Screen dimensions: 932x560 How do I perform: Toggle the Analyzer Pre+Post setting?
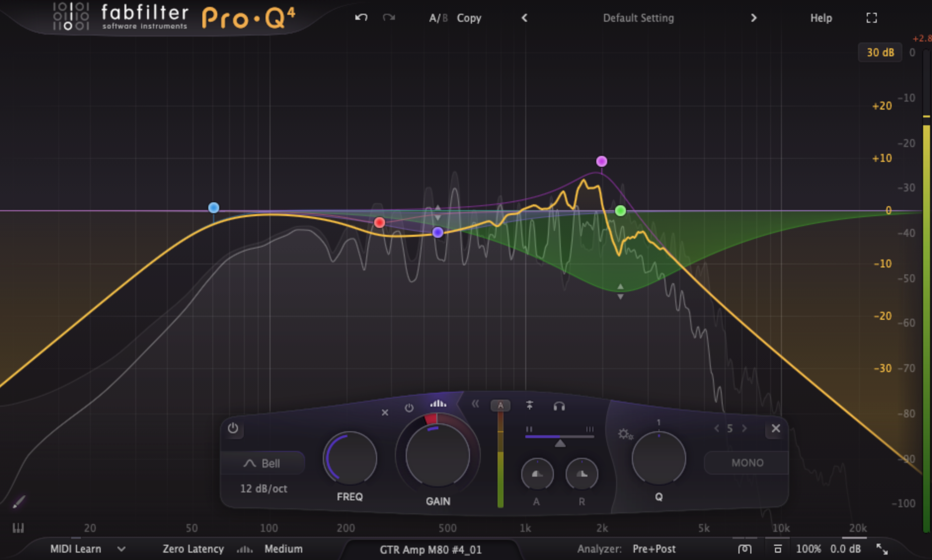coord(654,549)
